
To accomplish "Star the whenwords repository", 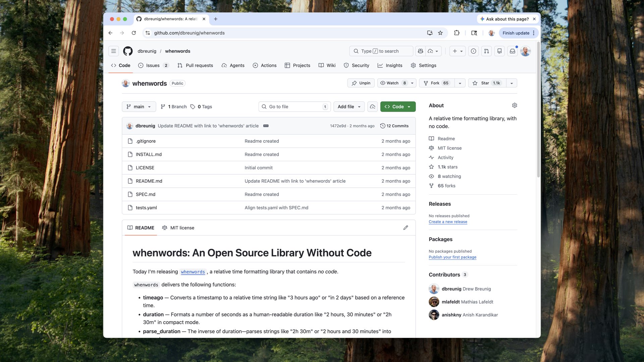I will click(x=485, y=83).
